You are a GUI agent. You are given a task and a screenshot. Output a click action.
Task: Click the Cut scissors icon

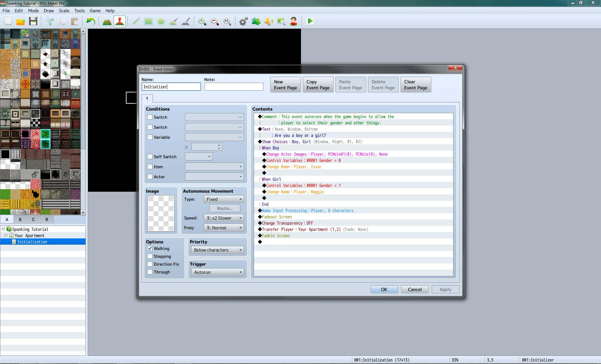click(49, 21)
